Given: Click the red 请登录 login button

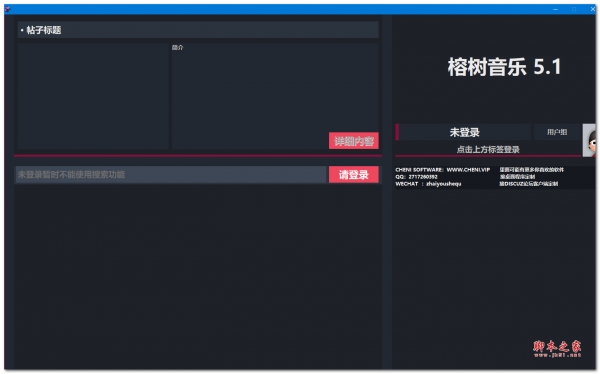Looking at the screenshot, I should point(354,175).
